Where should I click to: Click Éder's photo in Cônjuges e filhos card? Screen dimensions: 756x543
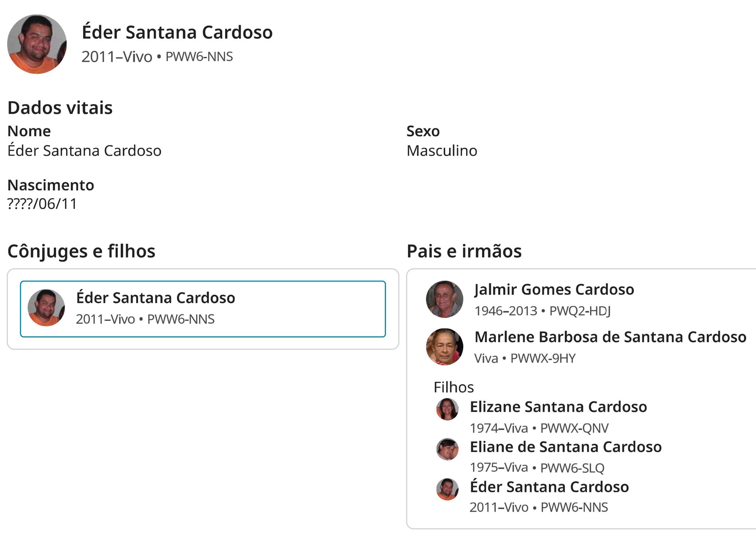tap(47, 307)
